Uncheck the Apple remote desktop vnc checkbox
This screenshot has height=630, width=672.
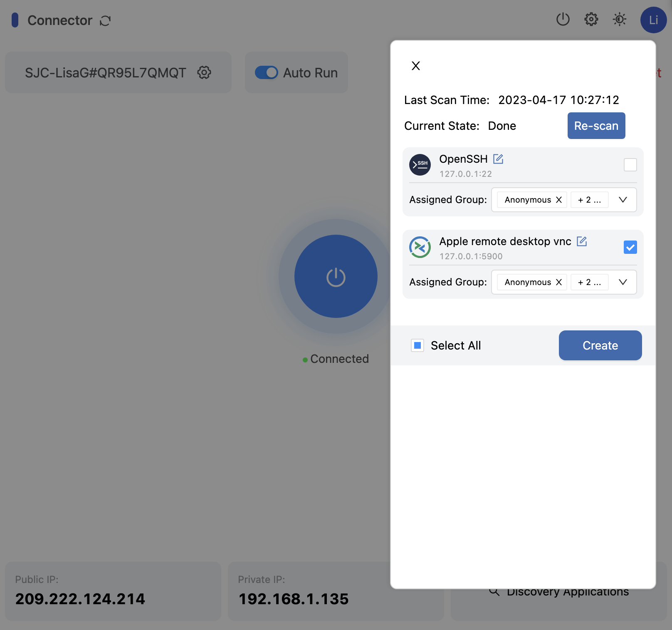pyautogui.click(x=630, y=247)
